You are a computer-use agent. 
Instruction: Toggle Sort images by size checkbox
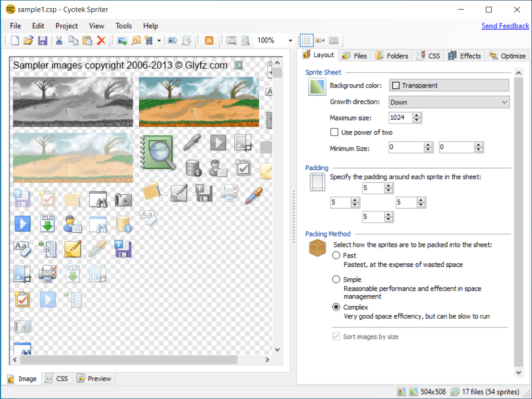point(336,337)
